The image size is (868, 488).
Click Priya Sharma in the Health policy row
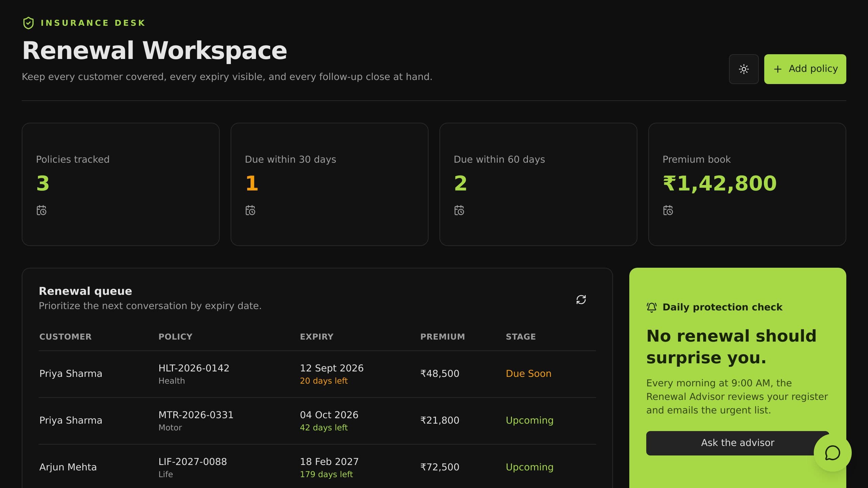coord(71,373)
